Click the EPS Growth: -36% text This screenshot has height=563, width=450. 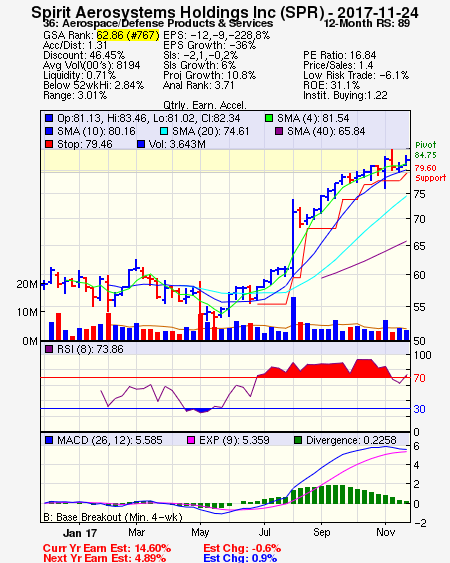coord(209,45)
